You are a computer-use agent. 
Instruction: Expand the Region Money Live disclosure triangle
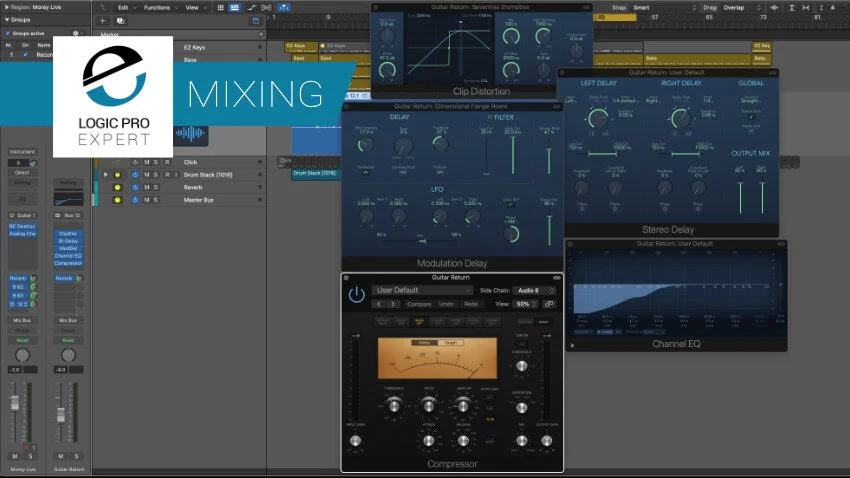click(x=7, y=8)
